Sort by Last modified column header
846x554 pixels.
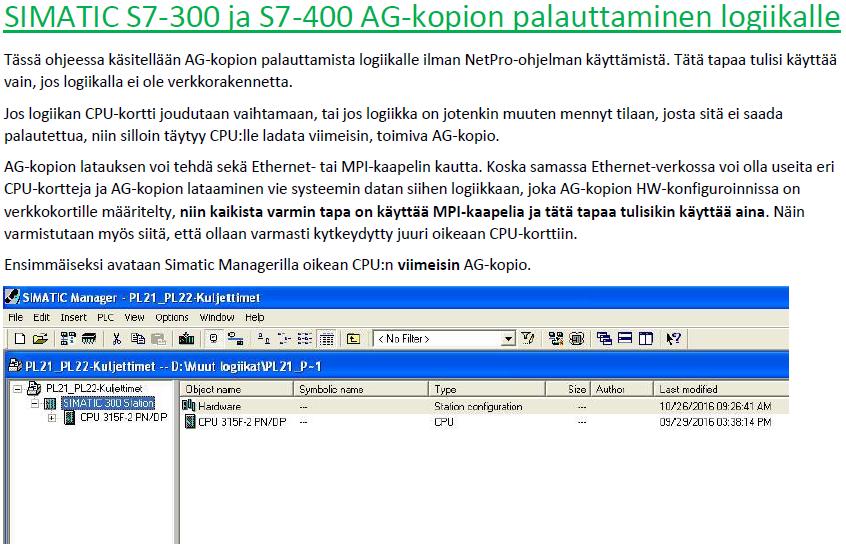(721, 389)
